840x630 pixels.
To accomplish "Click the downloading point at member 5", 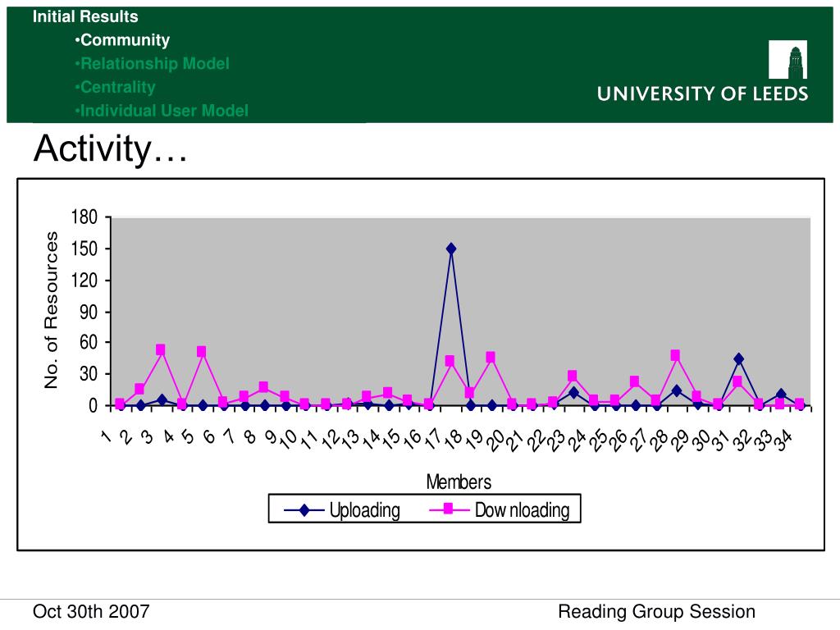I will coord(202,352).
